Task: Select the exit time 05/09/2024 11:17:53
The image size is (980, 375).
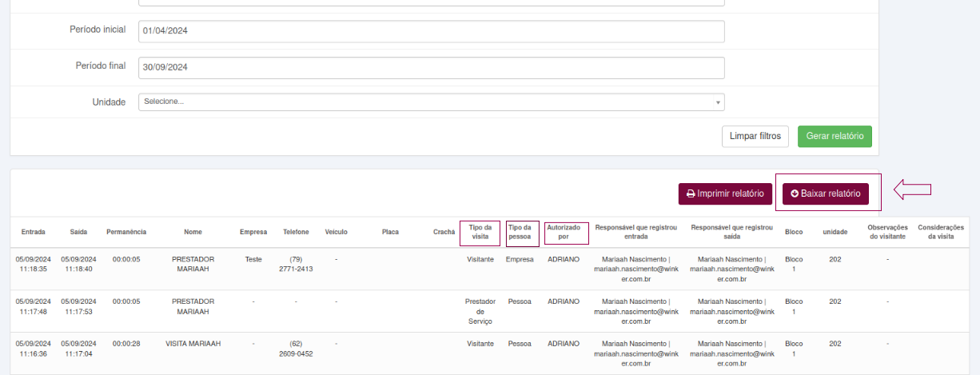Action: point(78,306)
